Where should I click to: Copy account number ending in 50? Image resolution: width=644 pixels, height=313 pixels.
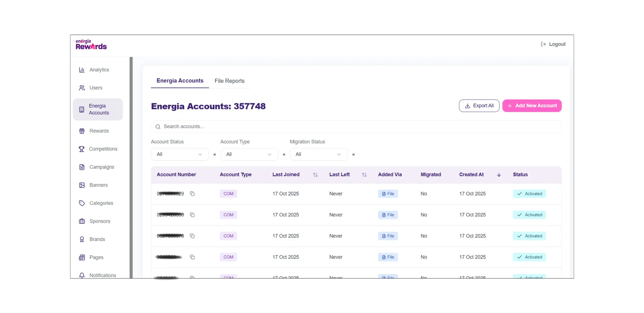[x=192, y=215]
